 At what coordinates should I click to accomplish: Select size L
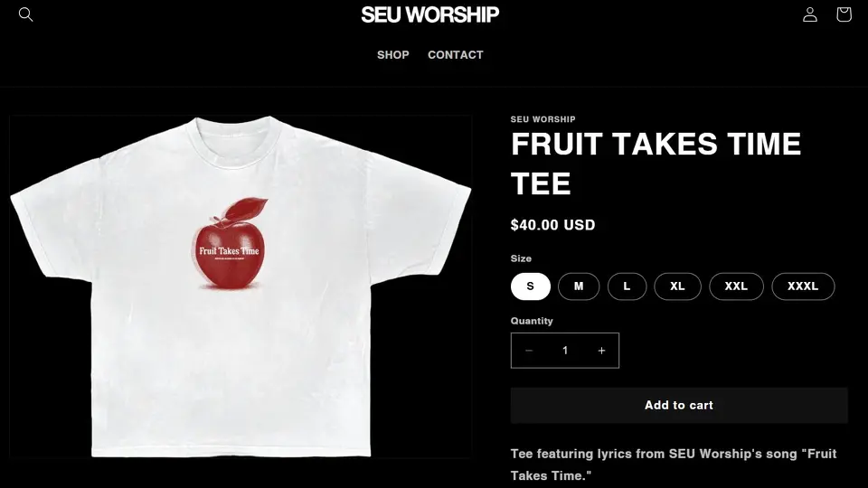point(627,286)
